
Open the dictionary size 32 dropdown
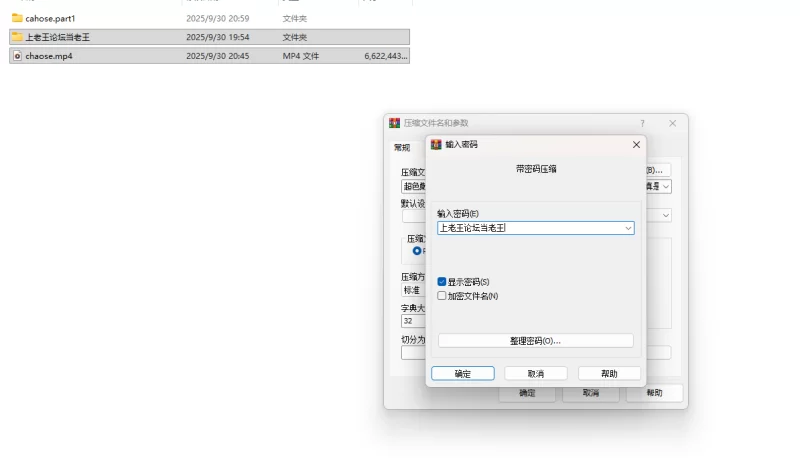click(x=414, y=321)
